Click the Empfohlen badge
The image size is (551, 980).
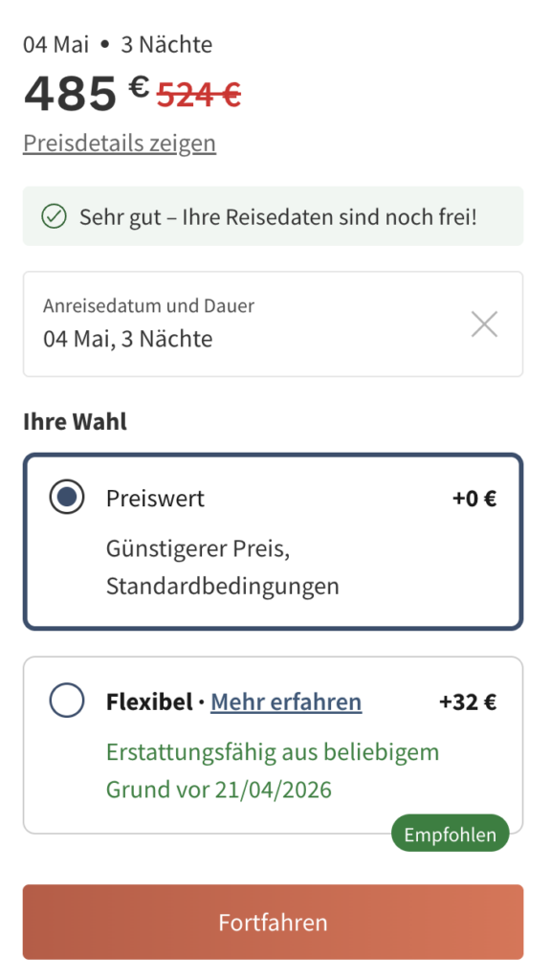coord(450,833)
